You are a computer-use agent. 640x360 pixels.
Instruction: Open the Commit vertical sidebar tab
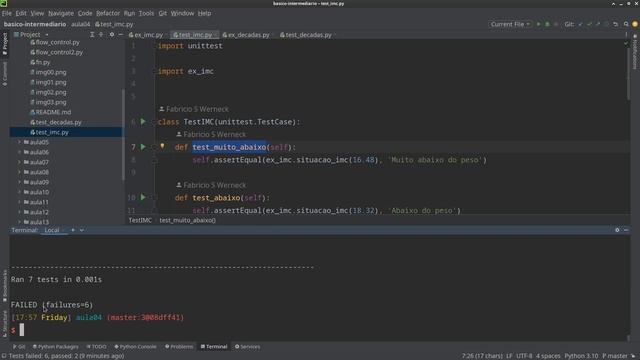pos(4,73)
